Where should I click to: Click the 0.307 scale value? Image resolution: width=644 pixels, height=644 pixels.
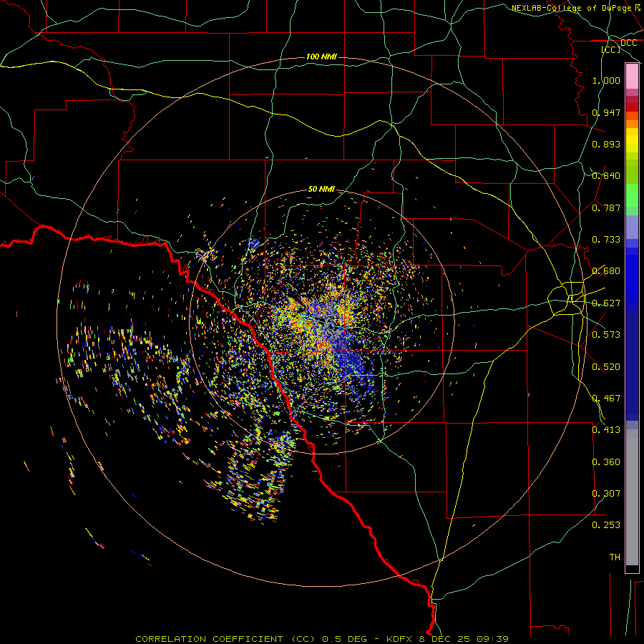[x=606, y=494]
